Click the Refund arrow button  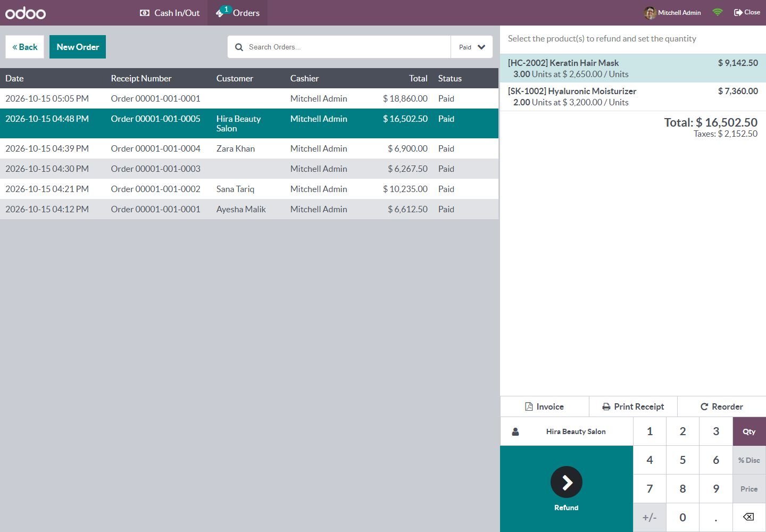pos(567,489)
